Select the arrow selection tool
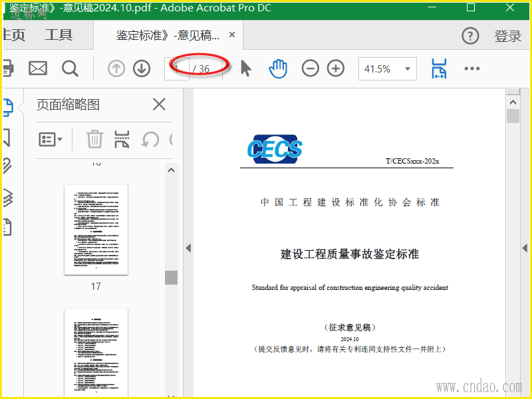 [246, 68]
